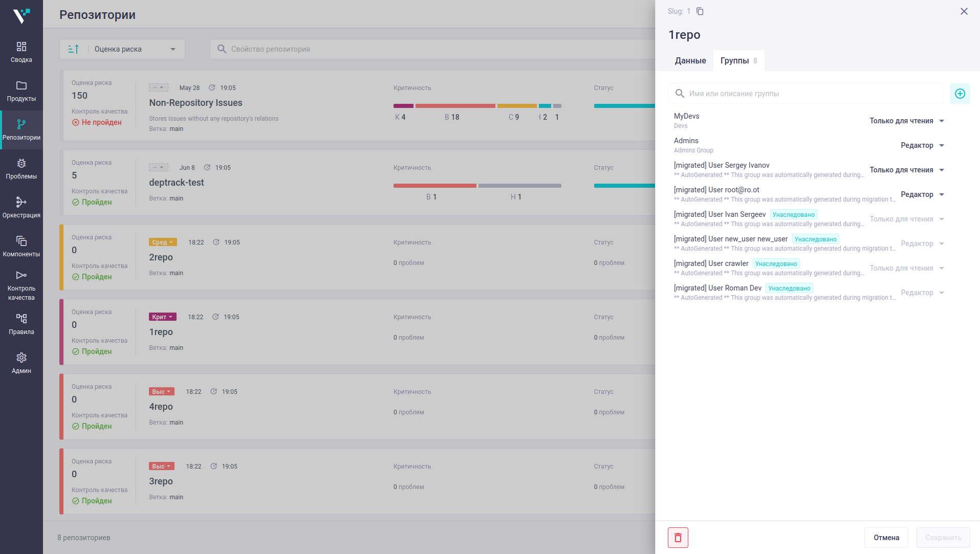Expand MyDevs role dropdown

(907, 121)
